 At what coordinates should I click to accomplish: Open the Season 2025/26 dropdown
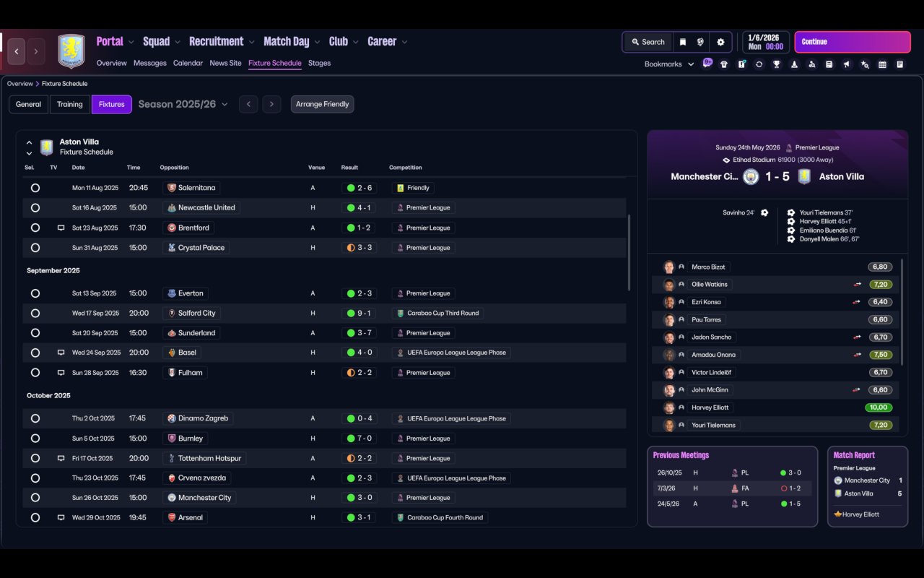(183, 104)
